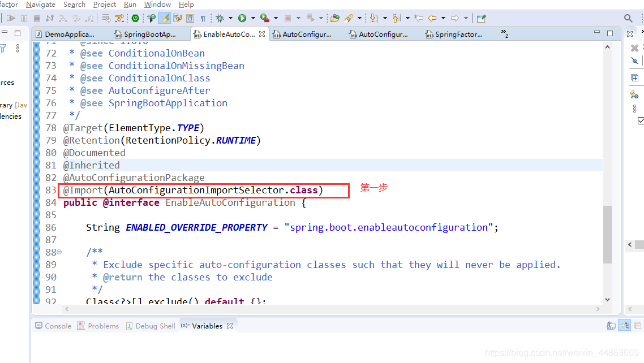
Task: Open the Console view tab
Action: click(x=53, y=326)
